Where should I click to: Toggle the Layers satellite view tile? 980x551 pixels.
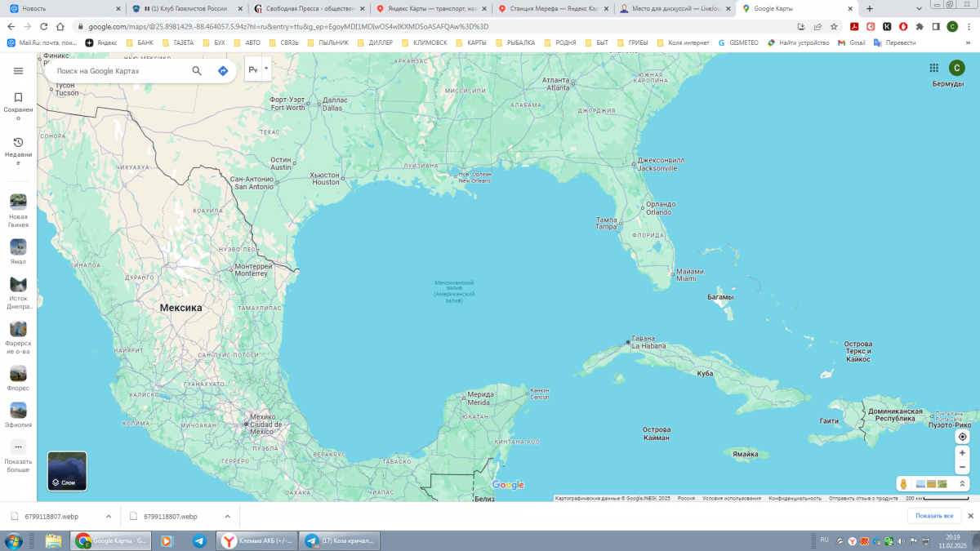[67, 471]
